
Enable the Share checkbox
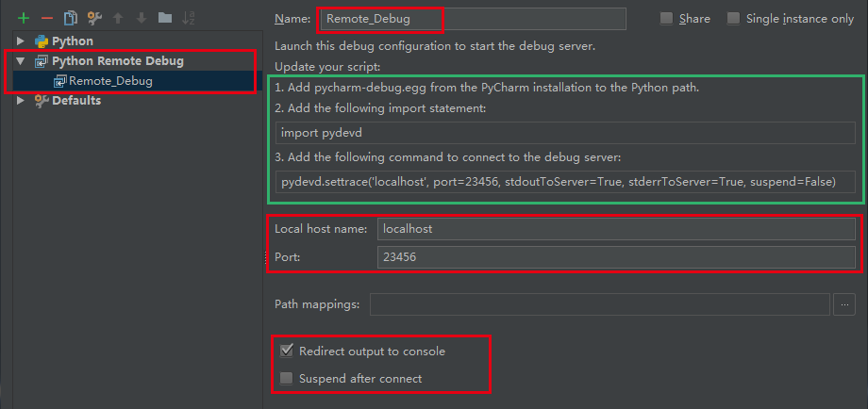pos(666,19)
